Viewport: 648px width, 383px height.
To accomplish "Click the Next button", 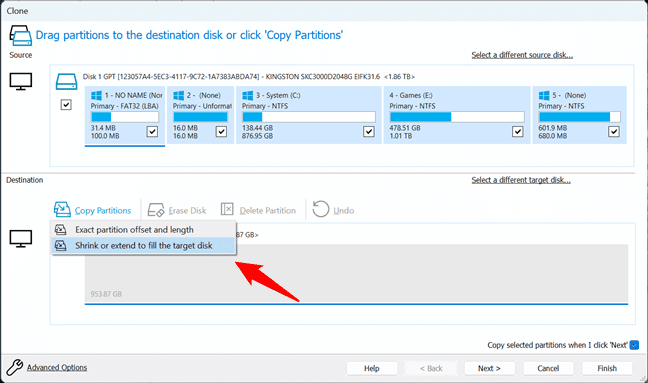I will (x=489, y=368).
